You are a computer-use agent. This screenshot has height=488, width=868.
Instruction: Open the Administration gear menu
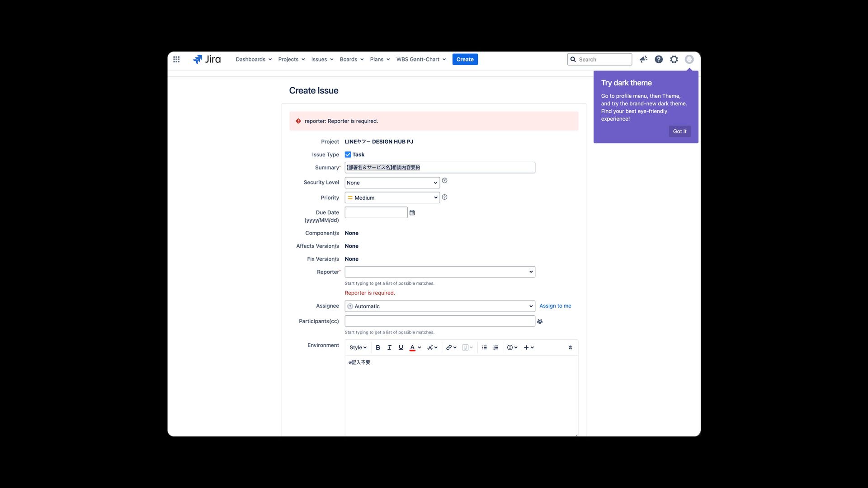coord(674,59)
